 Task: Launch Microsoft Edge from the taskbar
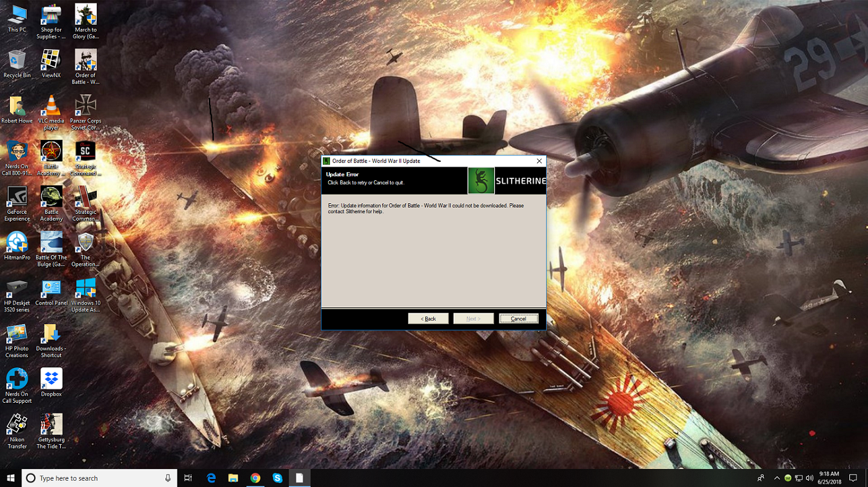[211, 478]
